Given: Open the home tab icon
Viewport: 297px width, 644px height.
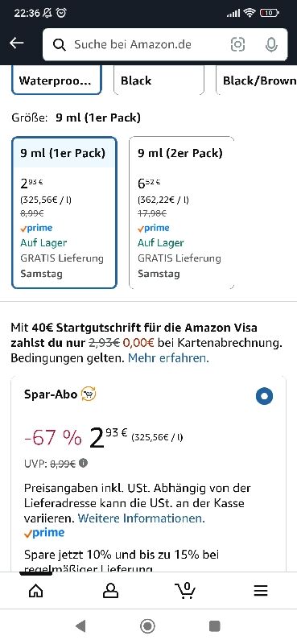Looking at the screenshot, I should coord(35,591).
